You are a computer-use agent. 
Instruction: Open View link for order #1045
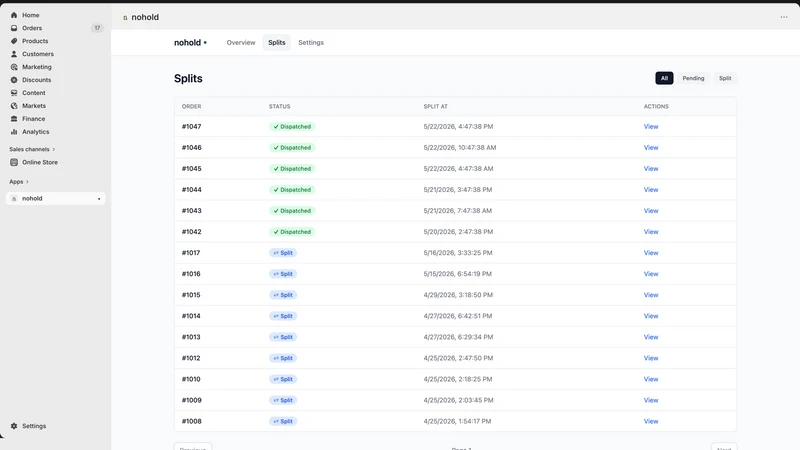click(x=651, y=168)
